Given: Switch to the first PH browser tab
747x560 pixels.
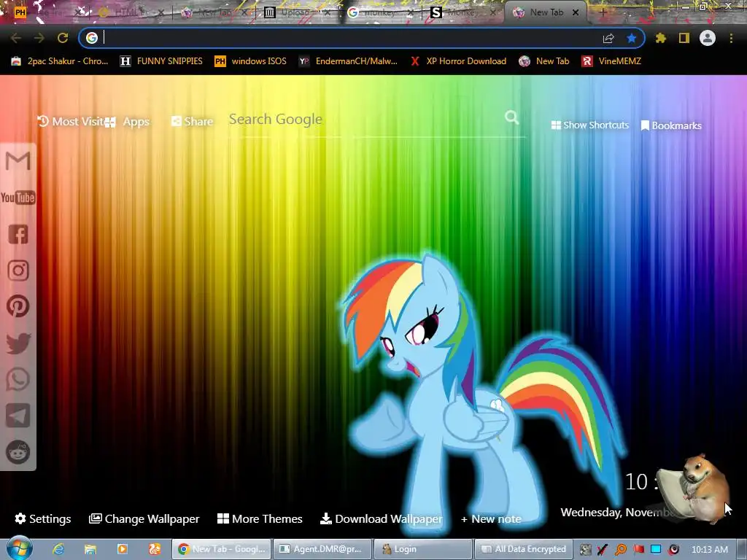Looking at the screenshot, I should pyautogui.click(x=45, y=13).
